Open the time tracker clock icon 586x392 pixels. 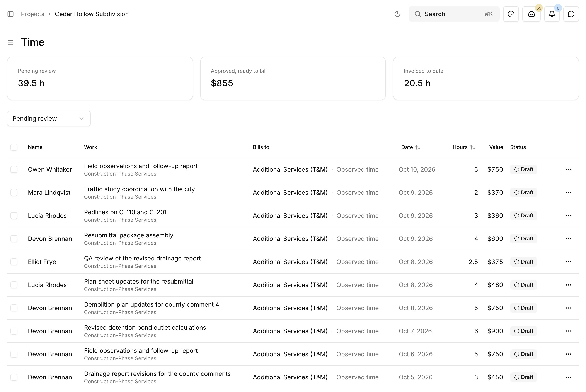(x=511, y=14)
